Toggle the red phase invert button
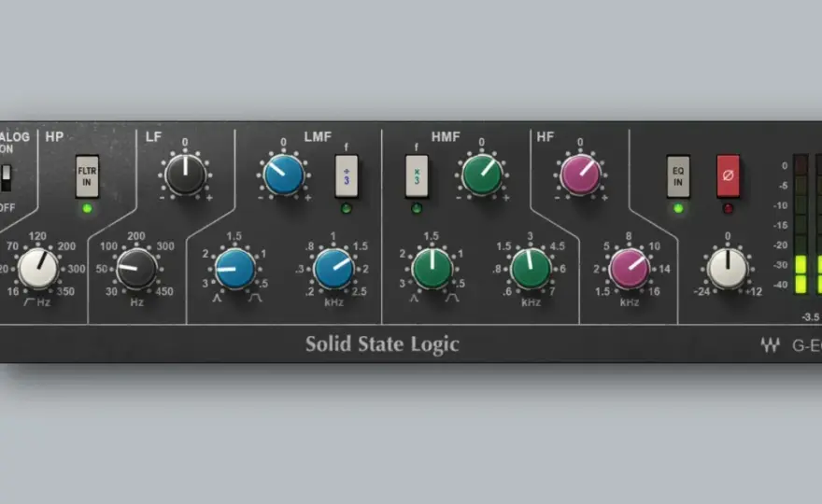This screenshot has width=822, height=504. tap(729, 176)
